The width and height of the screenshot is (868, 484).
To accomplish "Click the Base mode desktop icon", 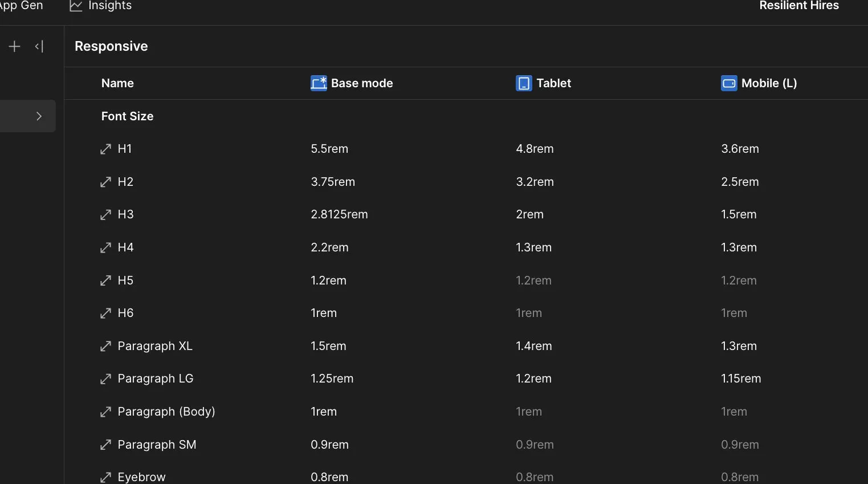I will [x=319, y=83].
